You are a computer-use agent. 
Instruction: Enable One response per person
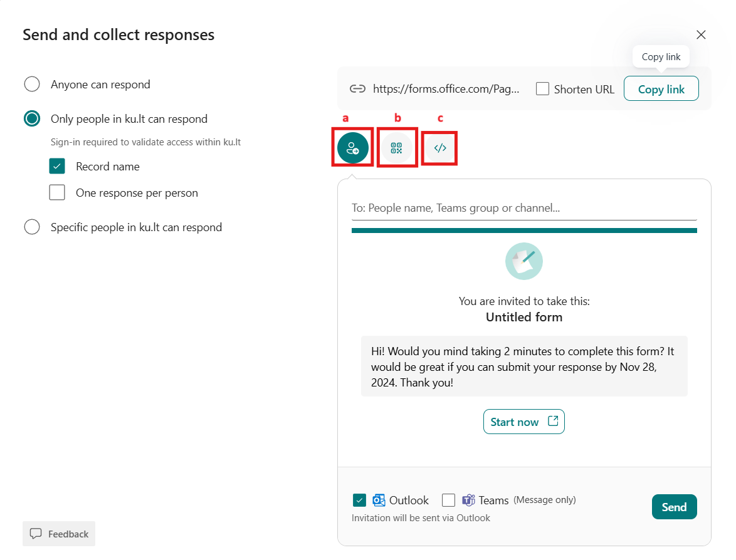click(x=57, y=192)
